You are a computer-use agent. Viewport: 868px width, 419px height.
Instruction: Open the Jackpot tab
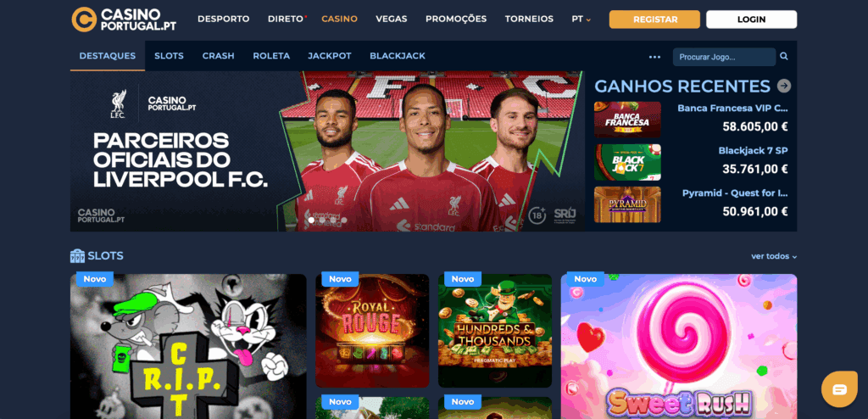pos(330,56)
